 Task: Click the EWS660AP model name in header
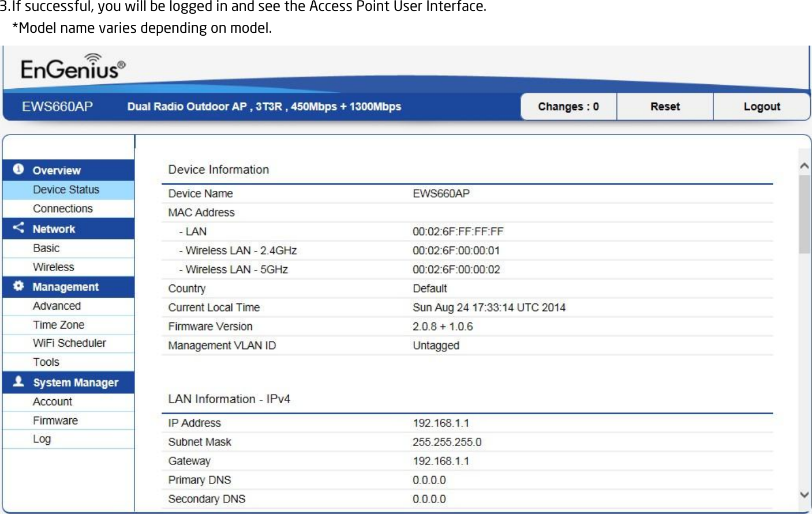[57, 107]
